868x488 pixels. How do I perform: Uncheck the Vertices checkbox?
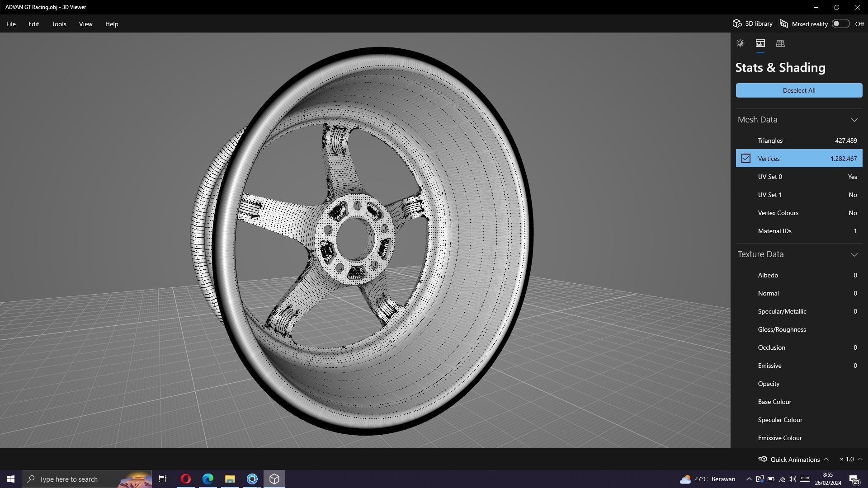point(746,159)
